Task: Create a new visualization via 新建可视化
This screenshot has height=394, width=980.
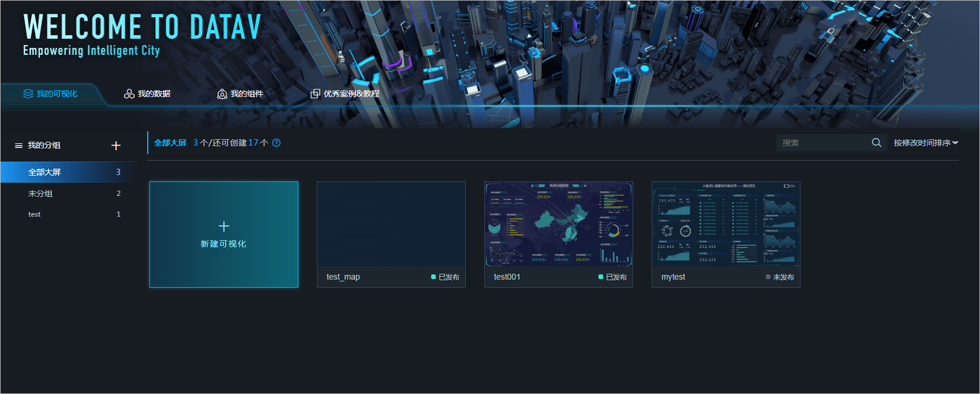Action: tap(224, 235)
